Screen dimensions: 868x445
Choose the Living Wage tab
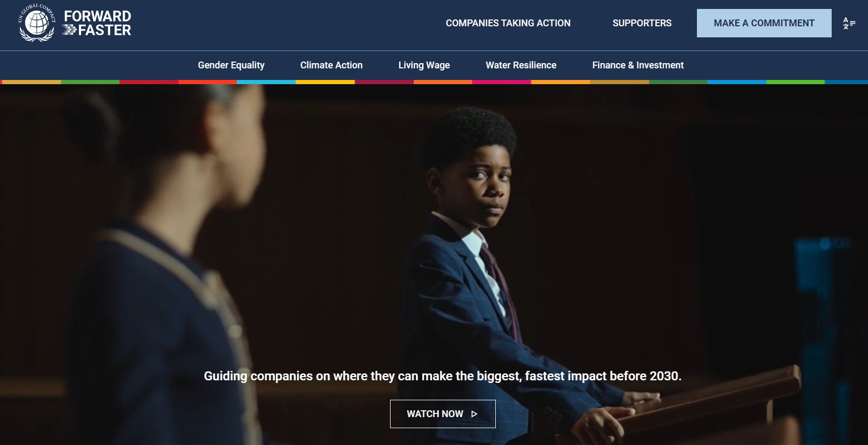coord(424,65)
